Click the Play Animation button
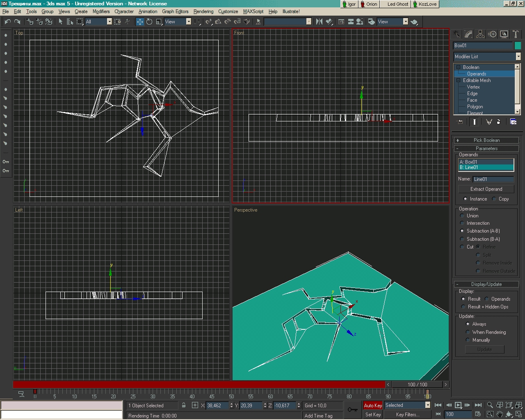This screenshot has width=525, height=420. pos(458,405)
